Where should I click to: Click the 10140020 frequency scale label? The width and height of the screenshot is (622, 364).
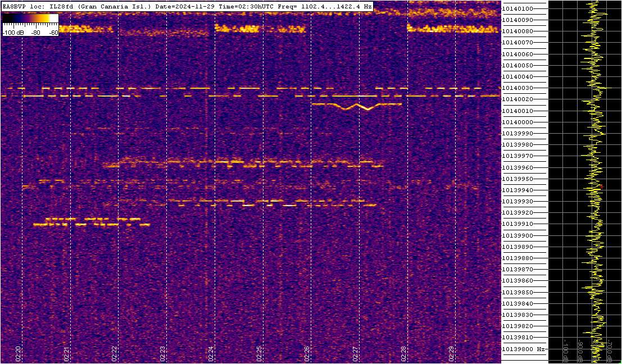pyautogui.click(x=517, y=99)
